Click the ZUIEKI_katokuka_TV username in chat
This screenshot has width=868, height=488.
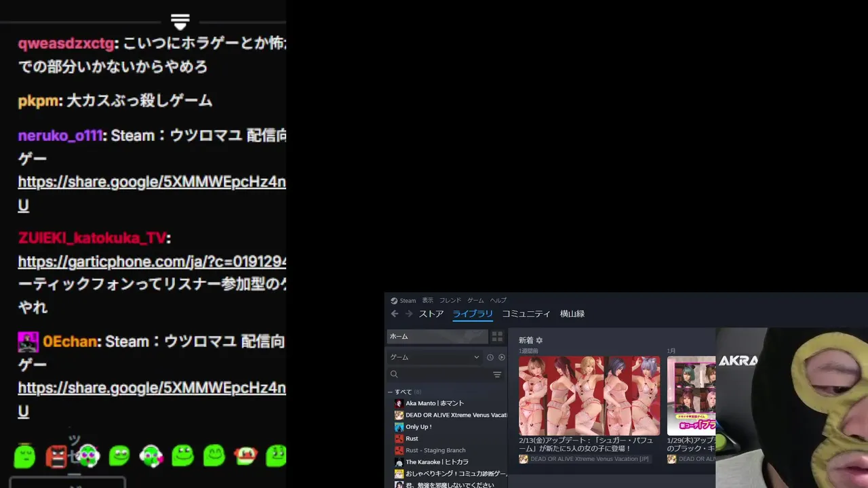tap(92, 239)
